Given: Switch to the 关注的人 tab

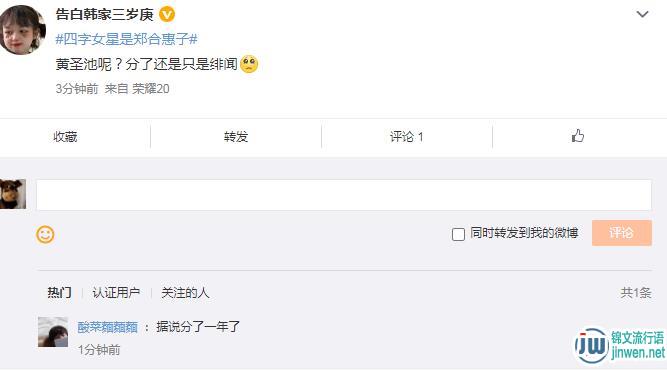Looking at the screenshot, I should click(185, 293).
